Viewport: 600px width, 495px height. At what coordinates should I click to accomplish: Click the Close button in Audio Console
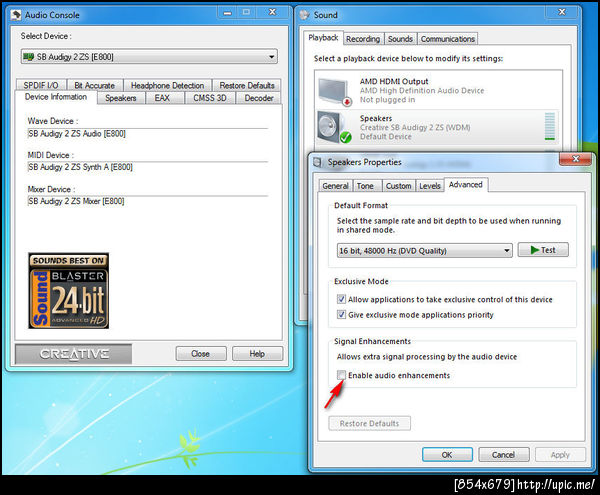coord(201,354)
